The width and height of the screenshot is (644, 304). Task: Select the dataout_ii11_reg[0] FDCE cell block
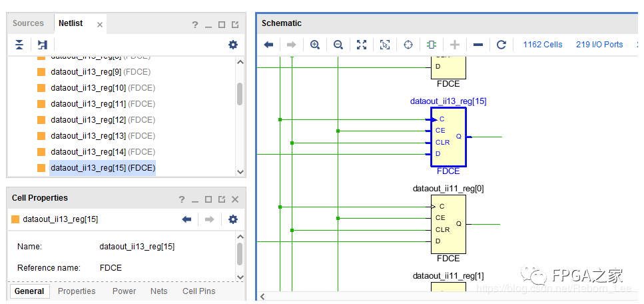(448, 224)
